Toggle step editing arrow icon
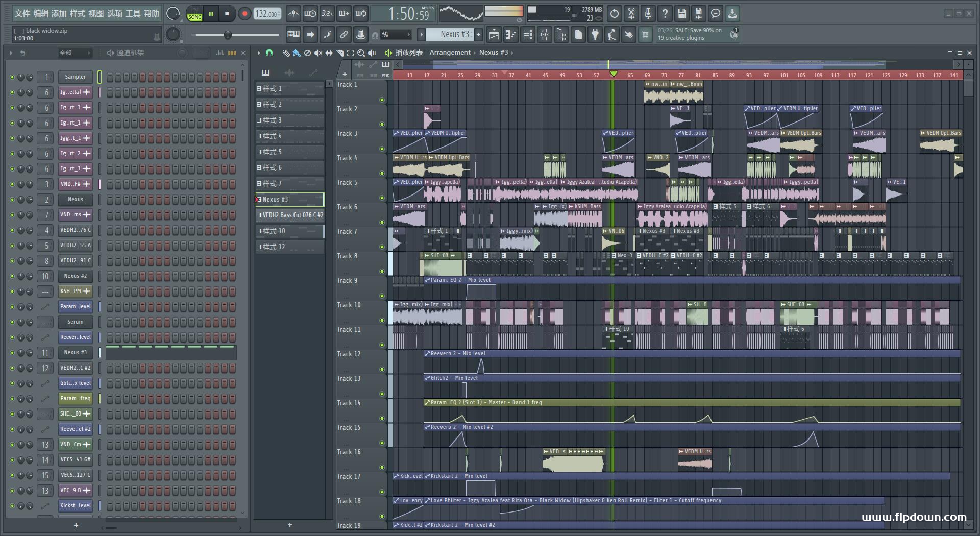This screenshot has height=536, width=980. click(x=310, y=35)
